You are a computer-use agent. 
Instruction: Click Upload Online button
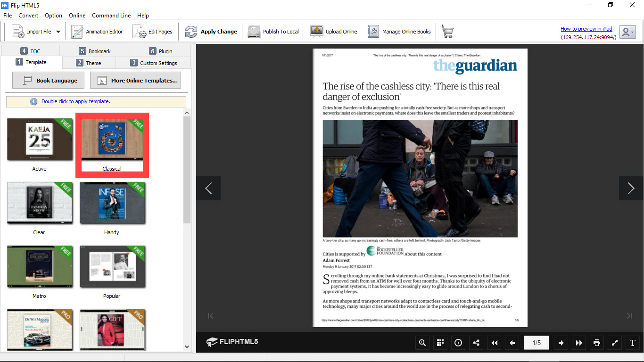(x=334, y=32)
